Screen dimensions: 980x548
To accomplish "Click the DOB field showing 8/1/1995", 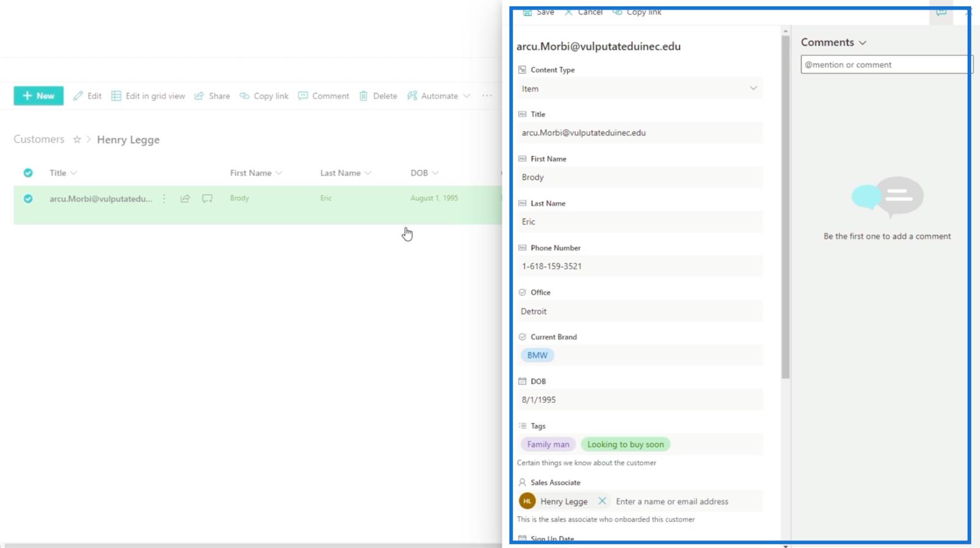I will (640, 400).
